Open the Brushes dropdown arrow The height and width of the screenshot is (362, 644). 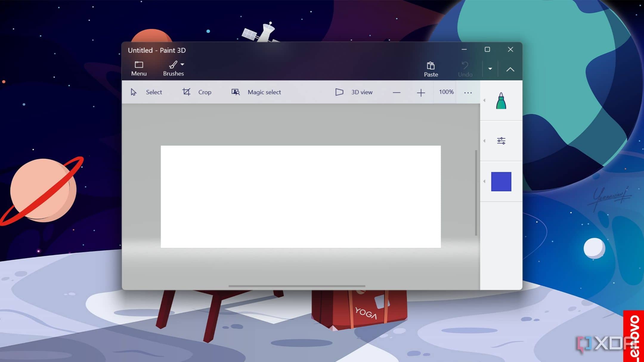point(182,64)
